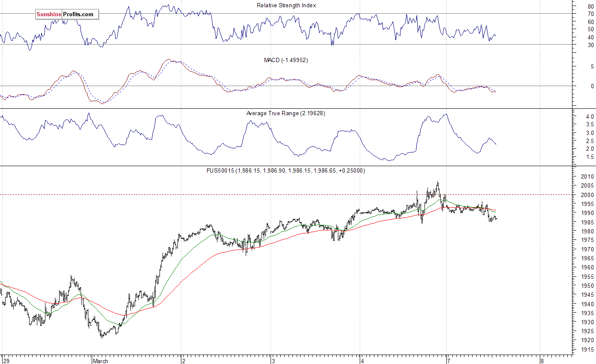Click the Average True Range (2.19628) label
Viewport: 596px width, 364px height.
pos(286,113)
